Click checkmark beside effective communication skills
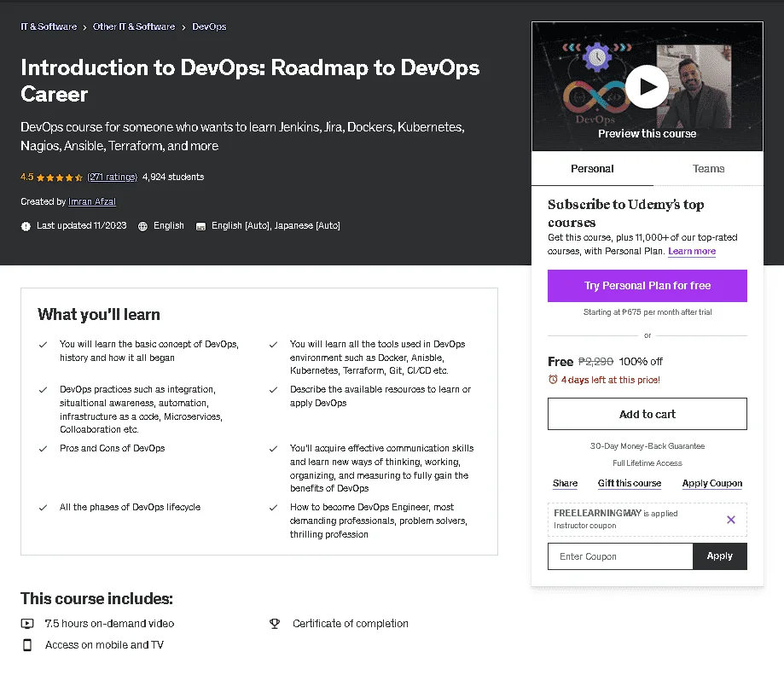 tap(274, 449)
